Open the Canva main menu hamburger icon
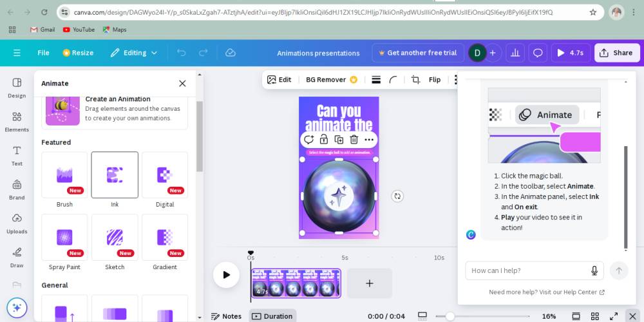This screenshot has width=644, height=322. (17, 53)
